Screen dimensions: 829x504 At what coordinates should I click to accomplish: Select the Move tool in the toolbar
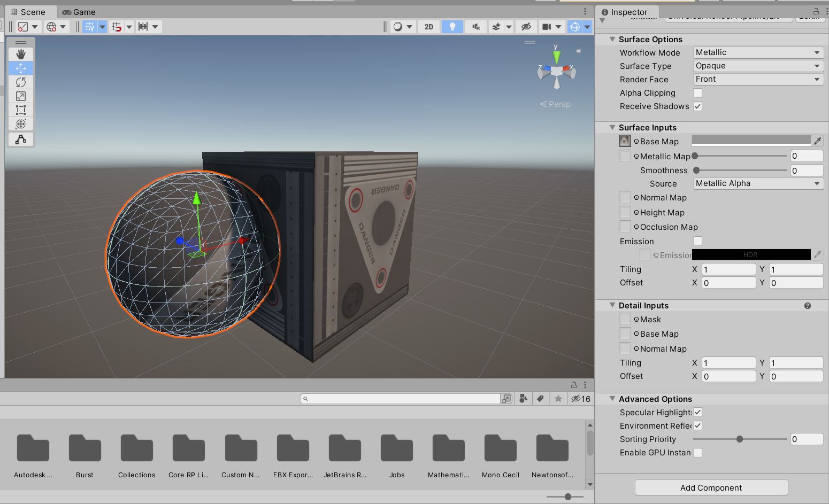[20, 68]
